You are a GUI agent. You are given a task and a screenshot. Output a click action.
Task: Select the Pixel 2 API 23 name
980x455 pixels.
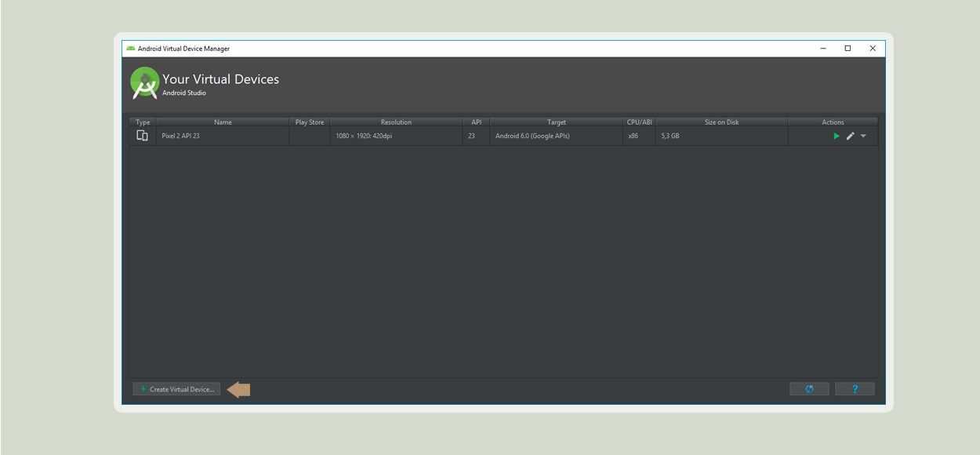click(x=180, y=136)
